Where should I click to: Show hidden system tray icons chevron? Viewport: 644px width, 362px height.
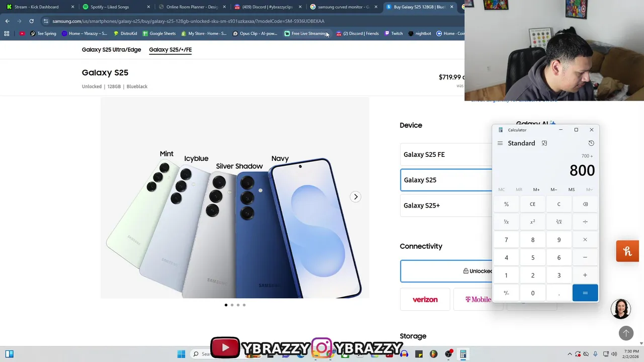coord(570,354)
